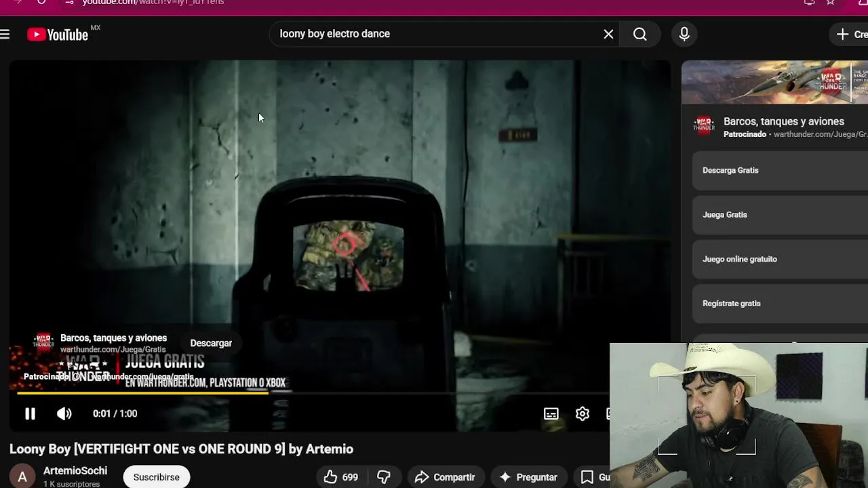This screenshot has height=488, width=868.
Task: Click the Descarga Gratis ad link
Action: click(780, 170)
